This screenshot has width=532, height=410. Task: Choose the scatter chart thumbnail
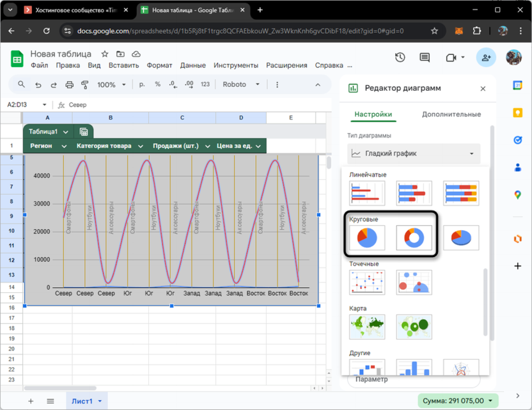pos(367,283)
